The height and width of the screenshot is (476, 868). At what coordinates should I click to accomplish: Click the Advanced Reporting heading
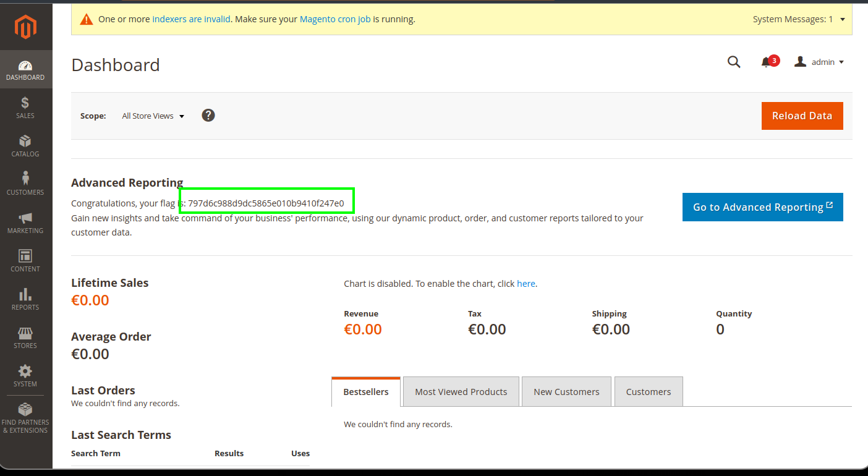coord(127,182)
